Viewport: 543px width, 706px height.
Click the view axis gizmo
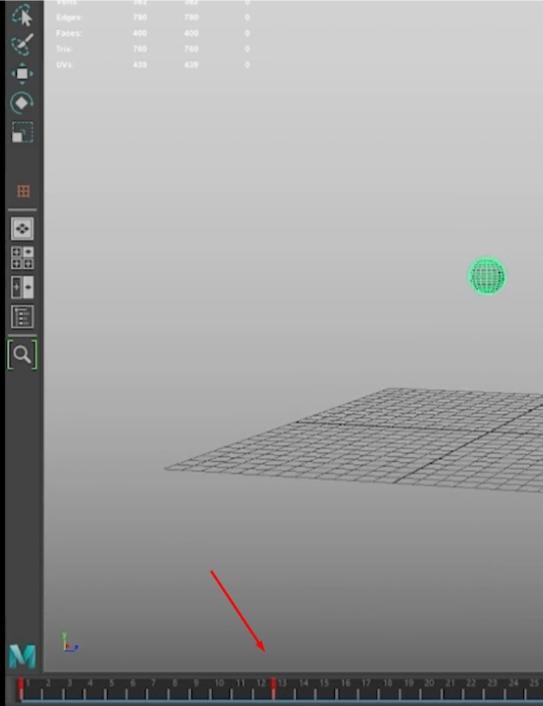[69, 643]
